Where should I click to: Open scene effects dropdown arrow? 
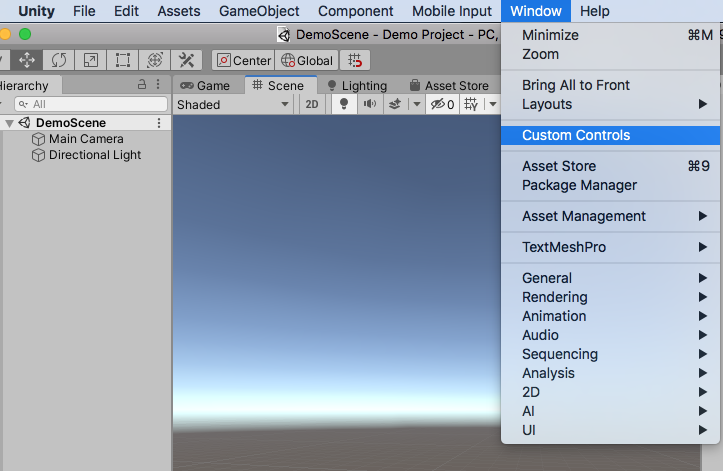[x=417, y=104]
